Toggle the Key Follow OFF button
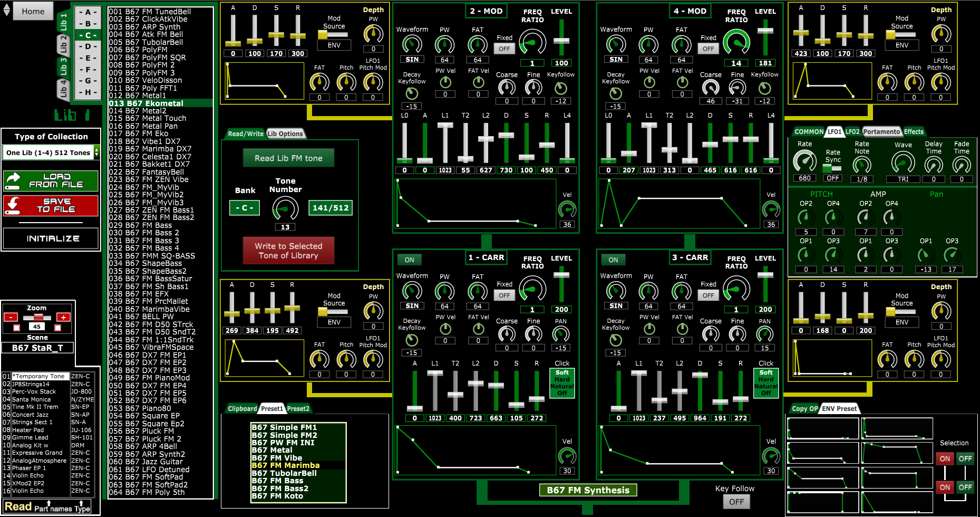 coord(736,502)
